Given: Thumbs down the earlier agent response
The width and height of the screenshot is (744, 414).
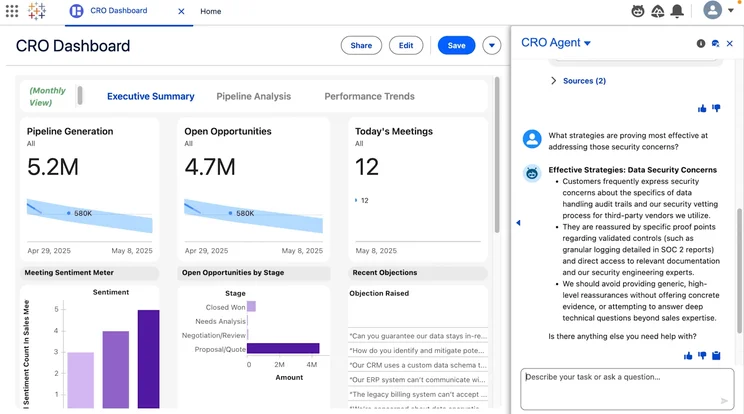Looking at the screenshot, I should coord(716,109).
